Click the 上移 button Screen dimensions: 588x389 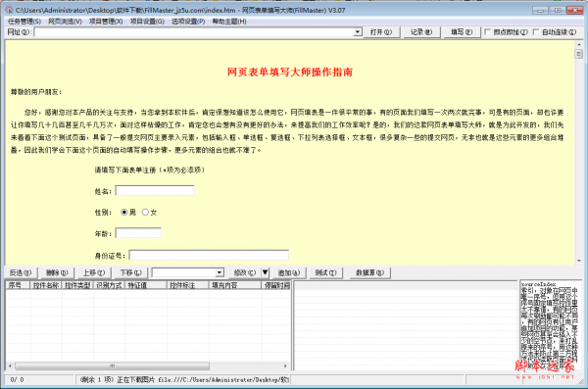pyautogui.click(x=94, y=272)
